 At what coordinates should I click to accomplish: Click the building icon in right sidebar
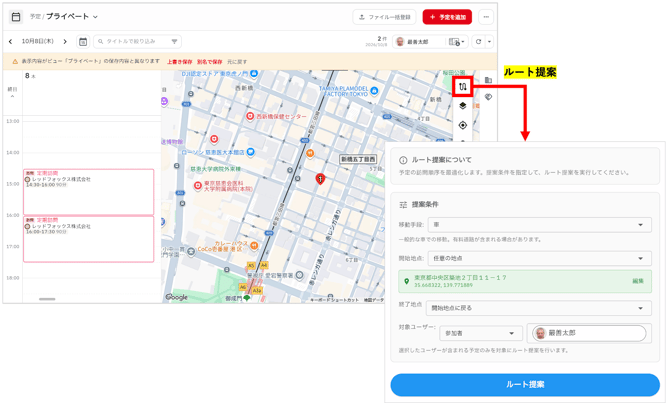tap(488, 80)
